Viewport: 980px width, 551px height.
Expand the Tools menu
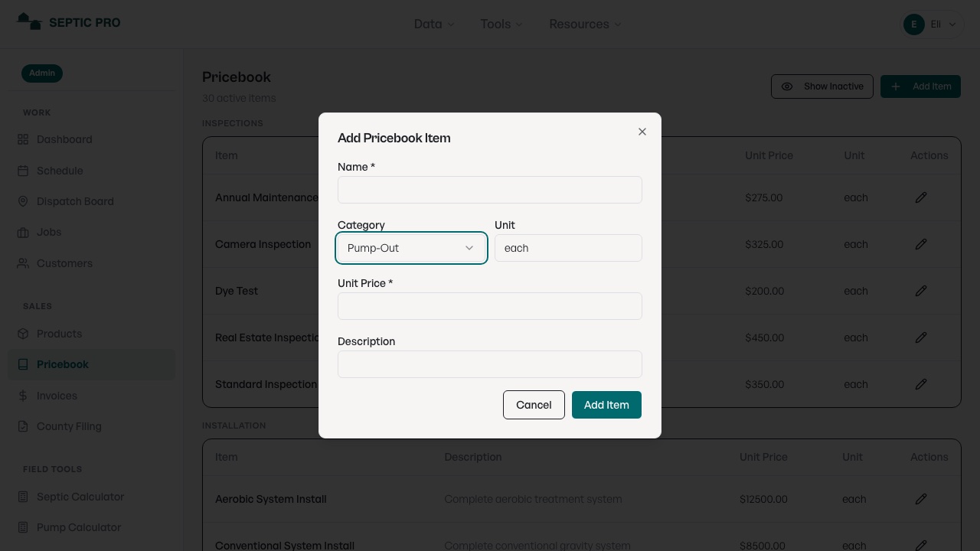click(x=501, y=24)
